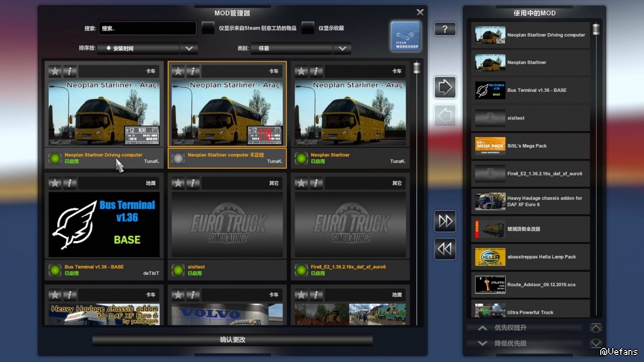The width and height of the screenshot is (644, 362).
Task: Click the mod grid's vertical scrollbar handle
Action: click(417, 68)
